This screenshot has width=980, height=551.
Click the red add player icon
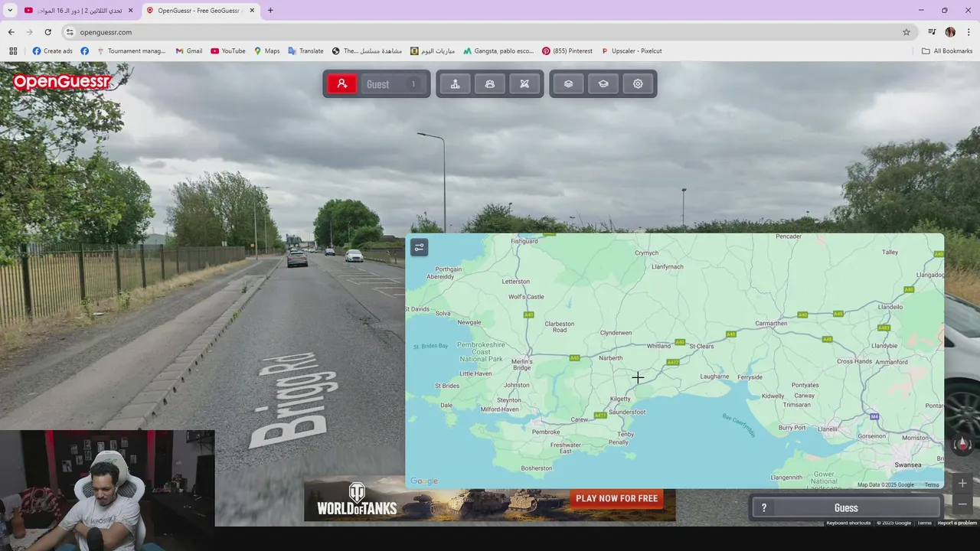click(342, 84)
